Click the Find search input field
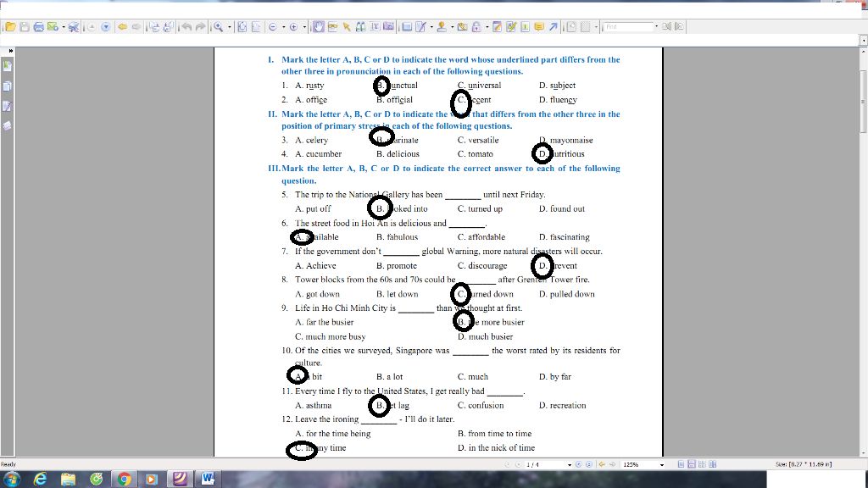The height and width of the screenshot is (488, 868). pyautogui.click(x=628, y=26)
